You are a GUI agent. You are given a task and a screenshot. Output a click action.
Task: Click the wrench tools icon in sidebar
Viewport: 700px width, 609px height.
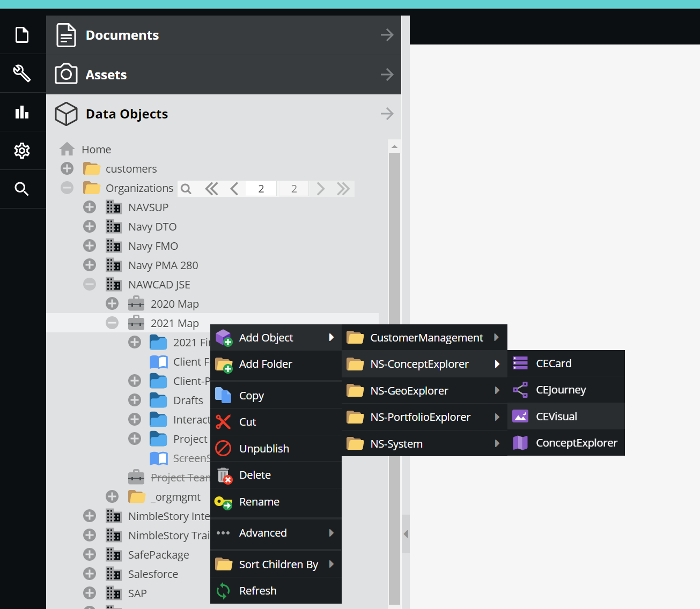tap(22, 73)
